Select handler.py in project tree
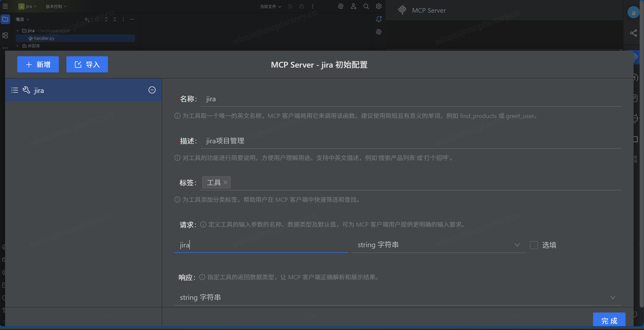The width and height of the screenshot is (644, 330). pyautogui.click(x=44, y=38)
